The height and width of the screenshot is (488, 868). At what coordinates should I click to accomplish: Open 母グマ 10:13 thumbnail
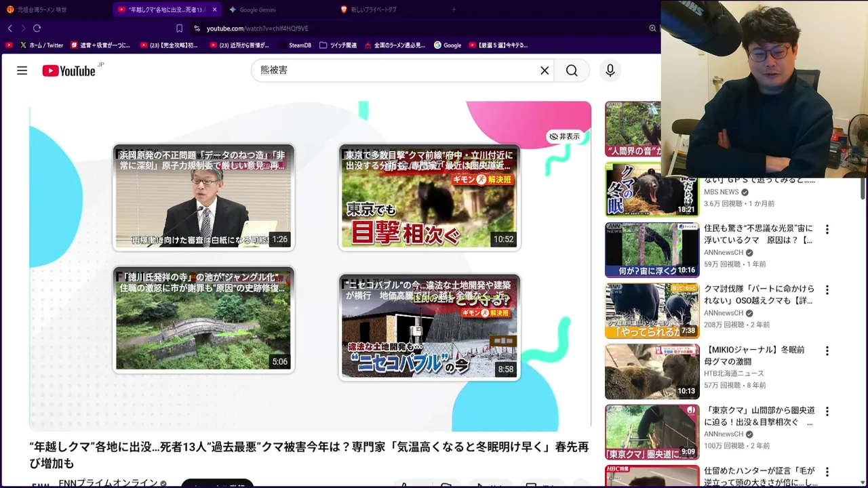[x=652, y=371]
